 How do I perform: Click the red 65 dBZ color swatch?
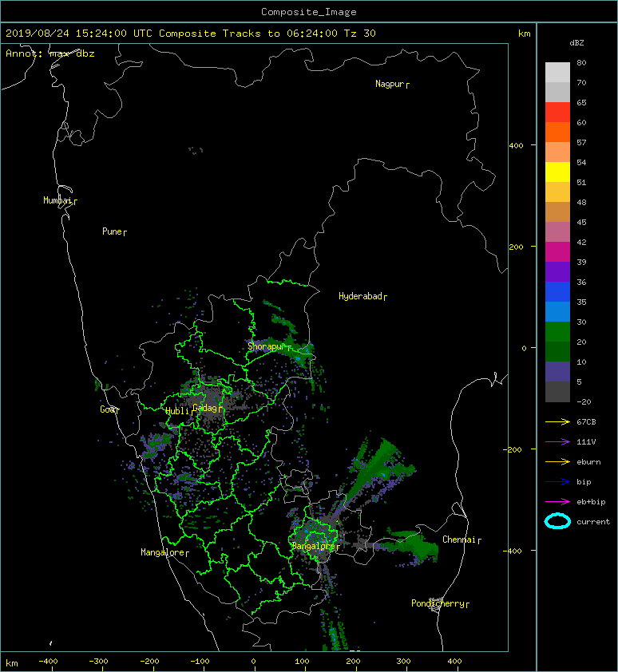(557, 112)
